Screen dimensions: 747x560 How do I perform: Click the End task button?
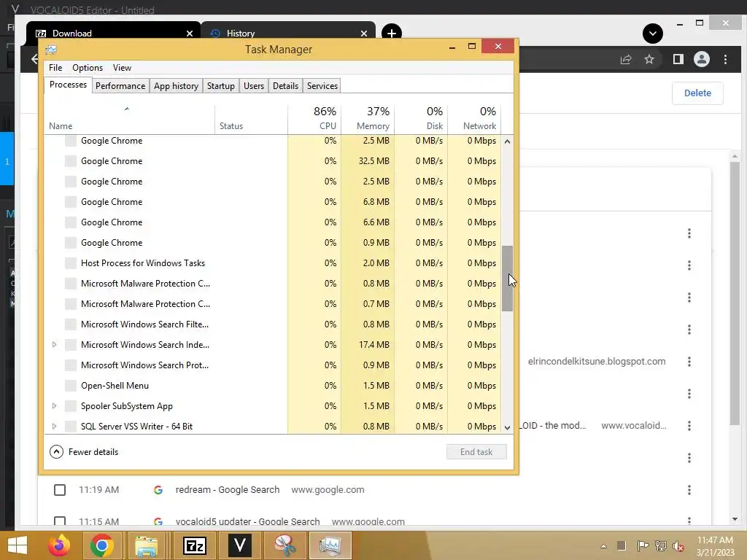(476, 452)
